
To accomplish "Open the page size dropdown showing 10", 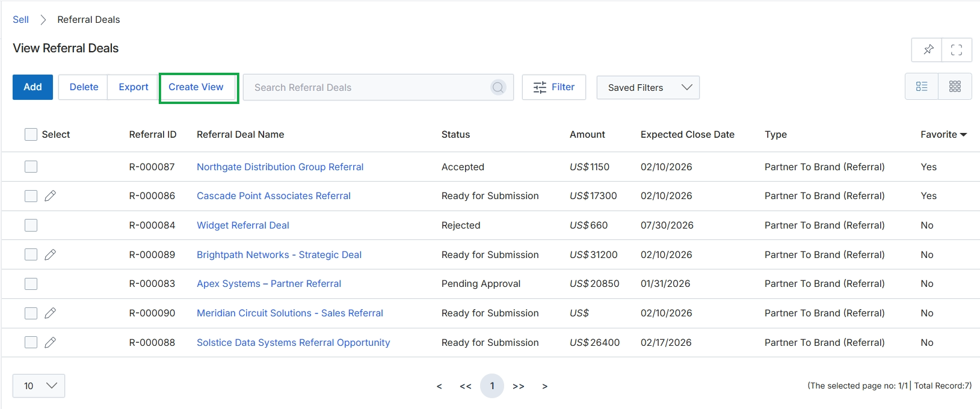I will tap(39, 386).
